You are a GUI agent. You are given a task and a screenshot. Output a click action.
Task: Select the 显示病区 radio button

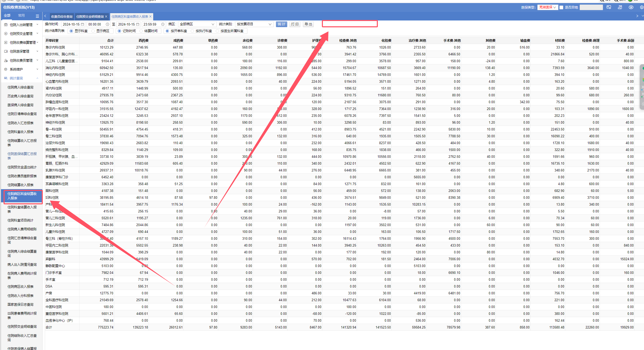coord(93,31)
